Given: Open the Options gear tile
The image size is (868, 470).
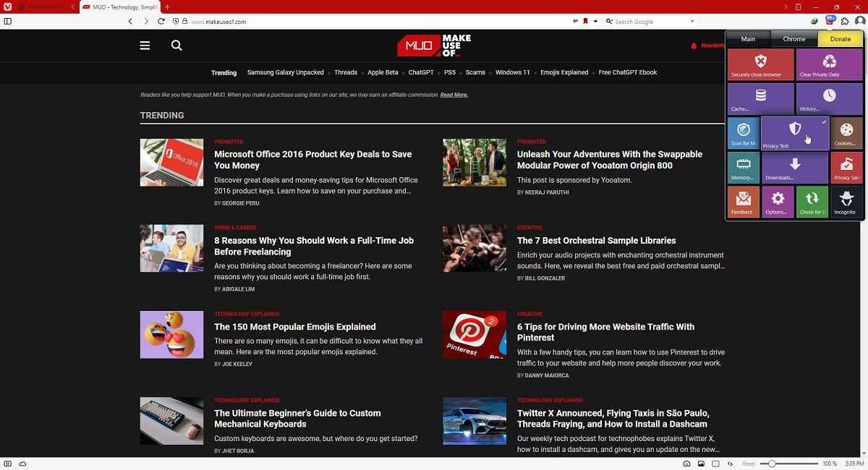Looking at the screenshot, I should tap(777, 202).
